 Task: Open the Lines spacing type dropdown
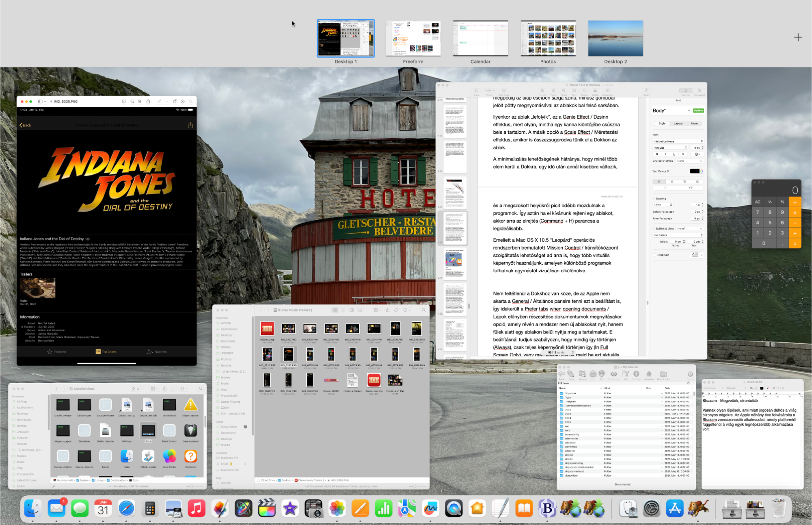click(x=663, y=205)
